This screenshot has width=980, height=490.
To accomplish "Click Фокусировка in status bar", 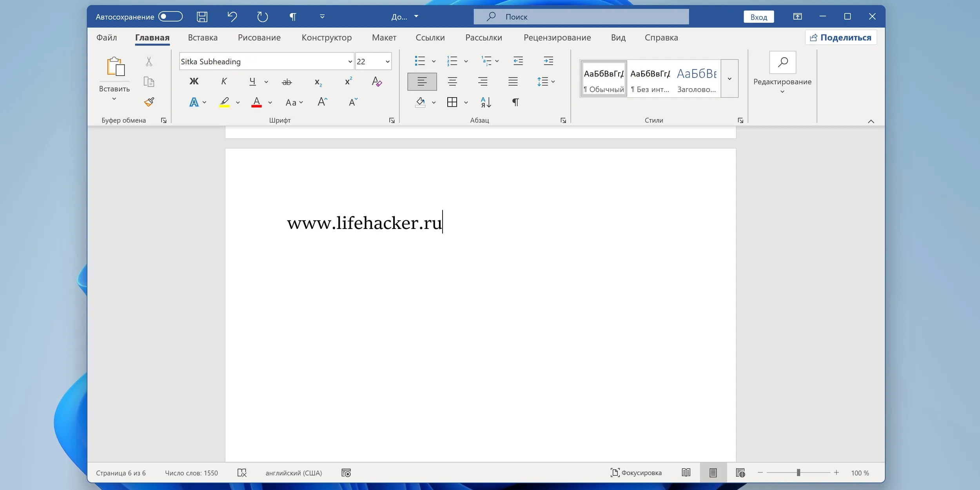I will 636,473.
